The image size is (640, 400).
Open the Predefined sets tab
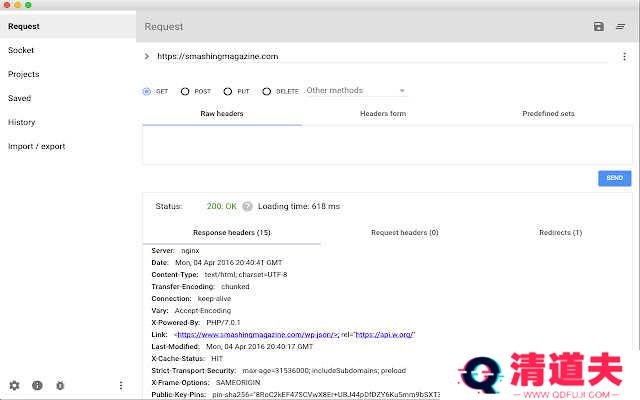(548, 114)
